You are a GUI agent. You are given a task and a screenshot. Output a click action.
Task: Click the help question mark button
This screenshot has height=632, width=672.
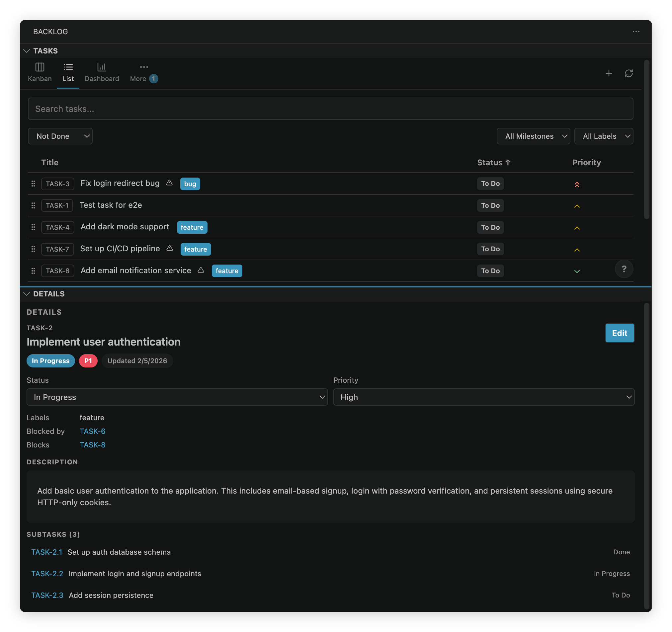[624, 269]
